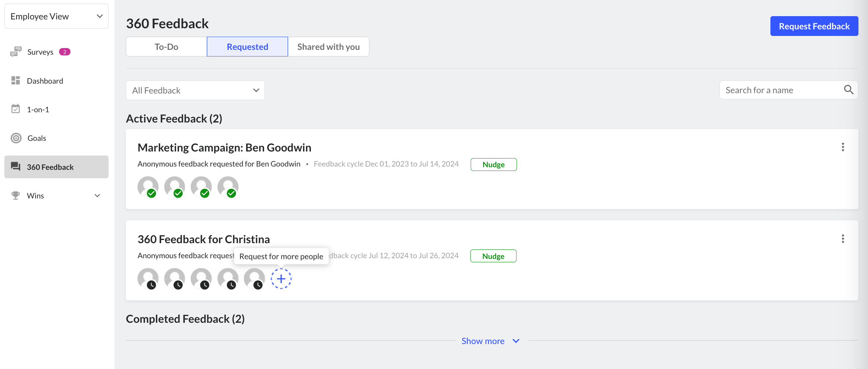The image size is (868, 369).
Task: Open more options for Christina feedback card
Action: [843, 239]
